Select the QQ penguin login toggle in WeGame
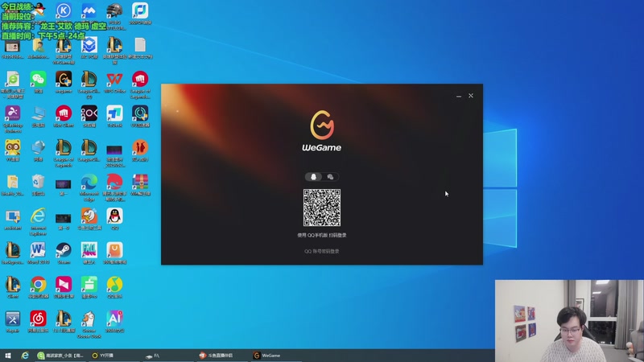 (313, 177)
